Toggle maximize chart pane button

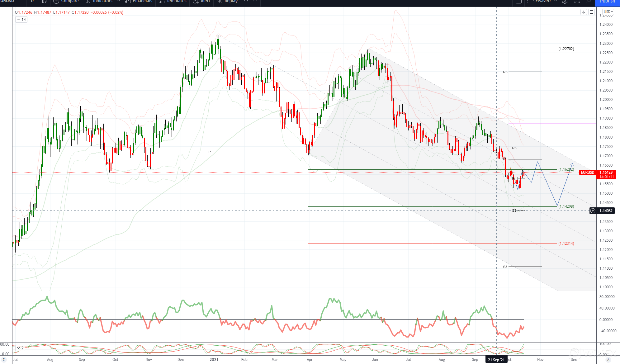[x=591, y=12]
